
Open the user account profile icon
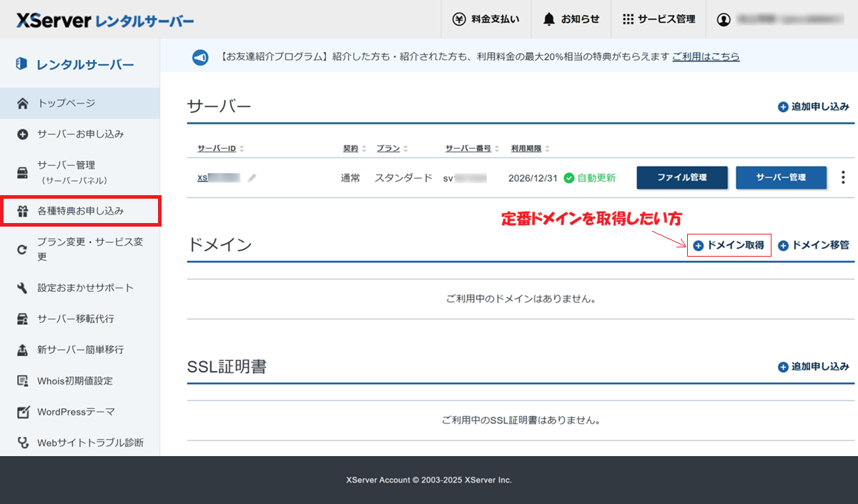[724, 19]
